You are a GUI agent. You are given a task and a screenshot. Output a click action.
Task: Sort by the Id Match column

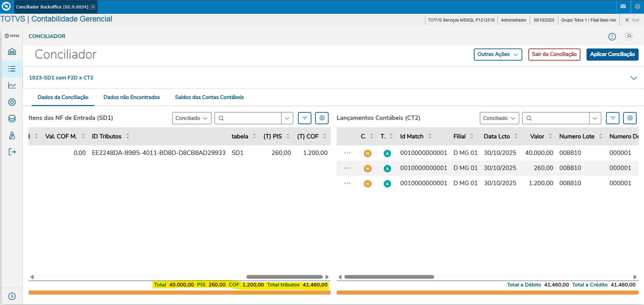[429, 136]
